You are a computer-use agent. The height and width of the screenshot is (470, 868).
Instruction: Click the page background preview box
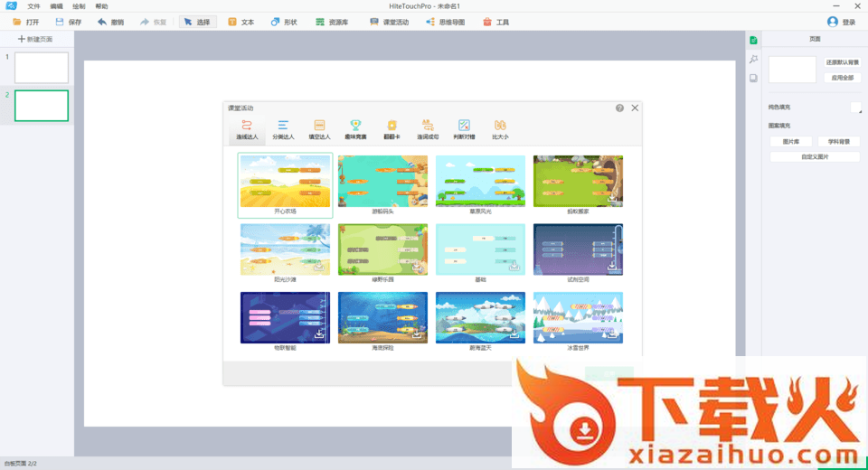click(792, 70)
